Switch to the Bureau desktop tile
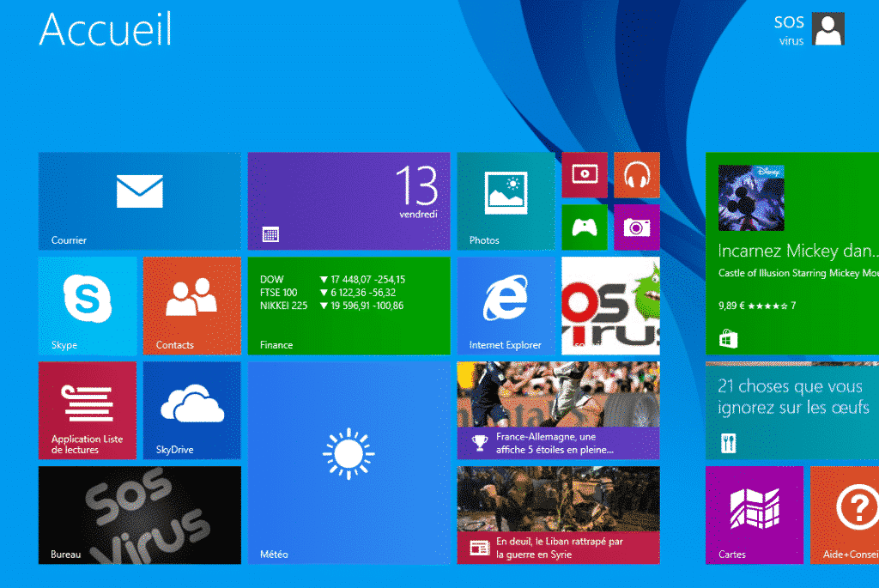Image resolution: width=879 pixels, height=588 pixels. pos(139,515)
